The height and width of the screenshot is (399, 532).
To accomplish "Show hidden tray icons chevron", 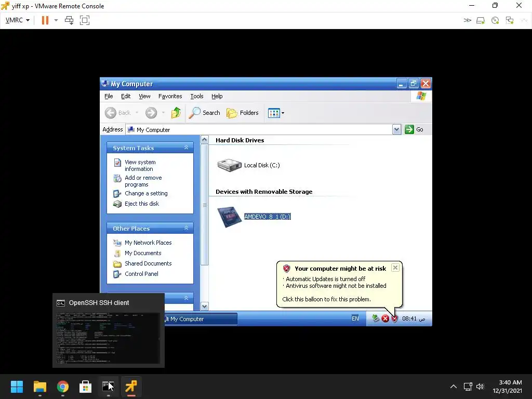I will tap(453, 387).
